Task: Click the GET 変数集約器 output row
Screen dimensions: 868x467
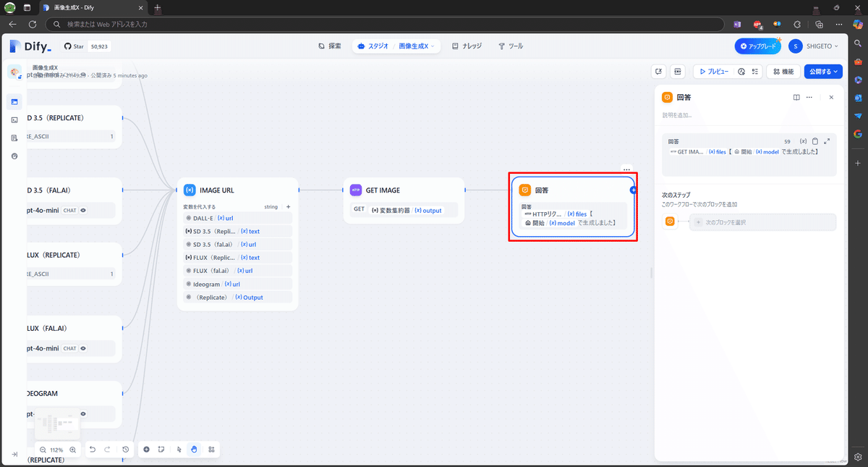Action: tap(403, 210)
